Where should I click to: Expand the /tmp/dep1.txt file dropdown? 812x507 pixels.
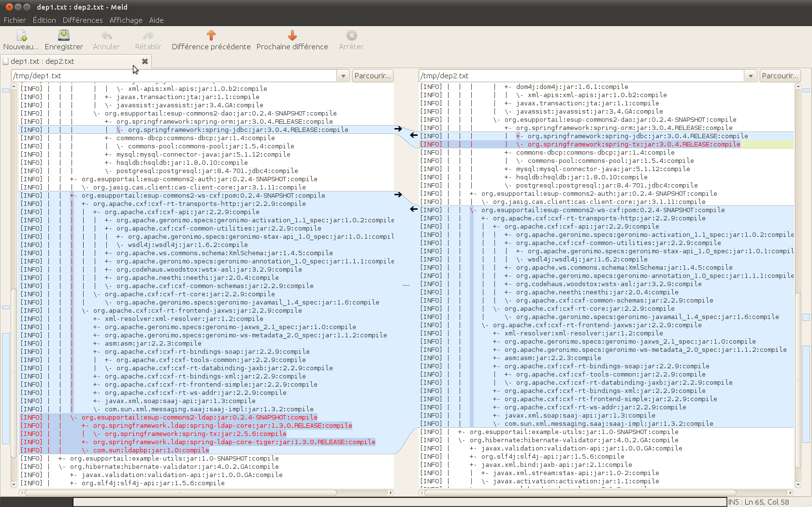pyautogui.click(x=343, y=76)
